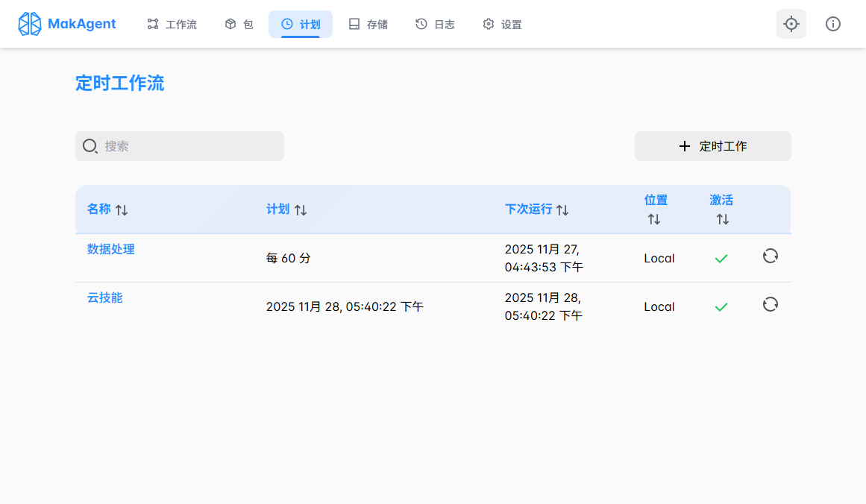Image resolution: width=866 pixels, height=504 pixels.
Task: Click refresh icon for 数据处理 row
Action: coord(770,256)
